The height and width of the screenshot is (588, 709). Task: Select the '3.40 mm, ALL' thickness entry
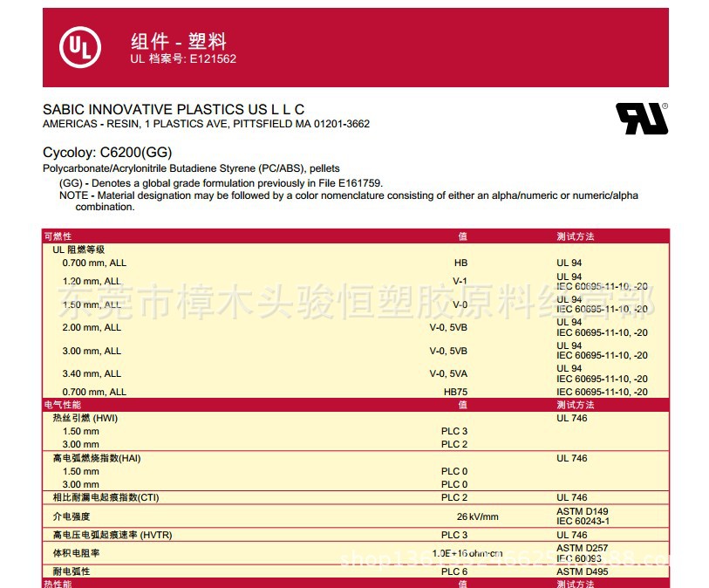92,373
